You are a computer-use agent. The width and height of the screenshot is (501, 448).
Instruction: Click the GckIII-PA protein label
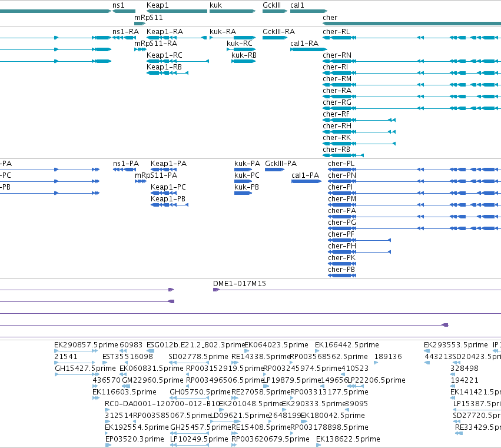281,164
